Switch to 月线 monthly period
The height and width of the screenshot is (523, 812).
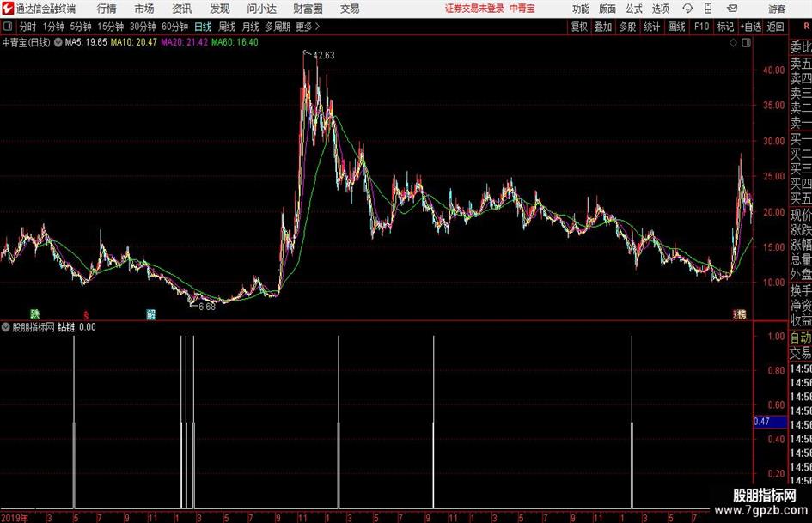pos(250,27)
